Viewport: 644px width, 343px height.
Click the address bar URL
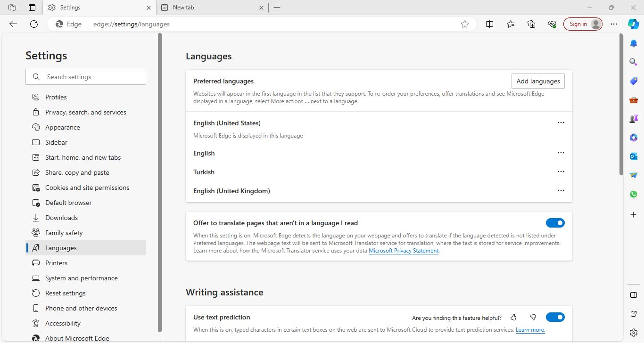tap(132, 24)
